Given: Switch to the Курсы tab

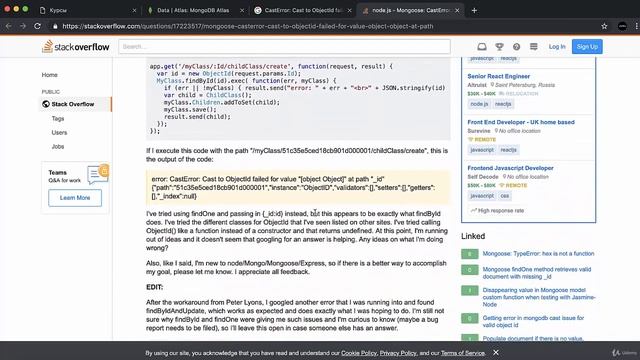Looking at the screenshot, I should (88, 10).
